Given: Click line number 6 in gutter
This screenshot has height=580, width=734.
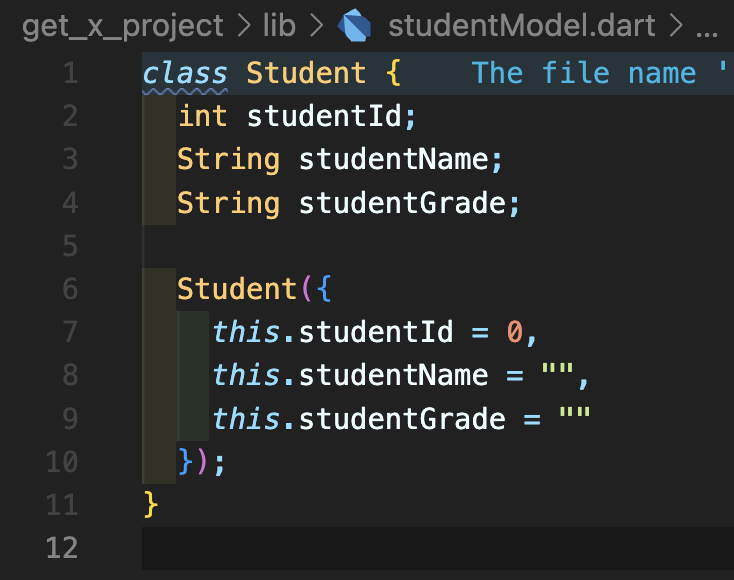Looking at the screenshot, I should [x=70, y=289].
